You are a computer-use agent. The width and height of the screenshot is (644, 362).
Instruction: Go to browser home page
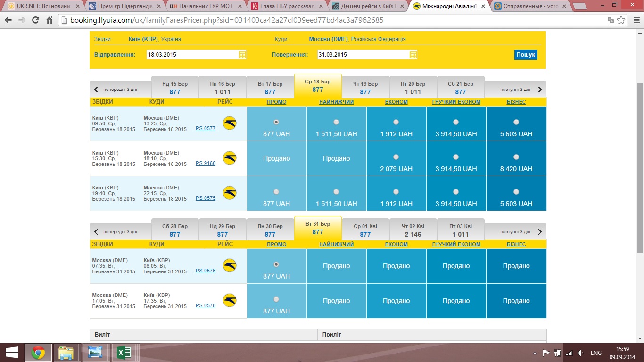[50, 20]
